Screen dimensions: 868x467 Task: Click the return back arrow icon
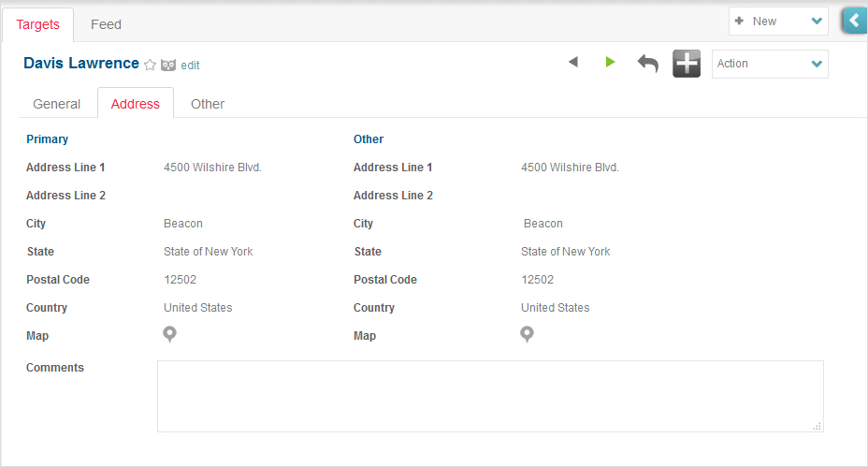point(647,63)
